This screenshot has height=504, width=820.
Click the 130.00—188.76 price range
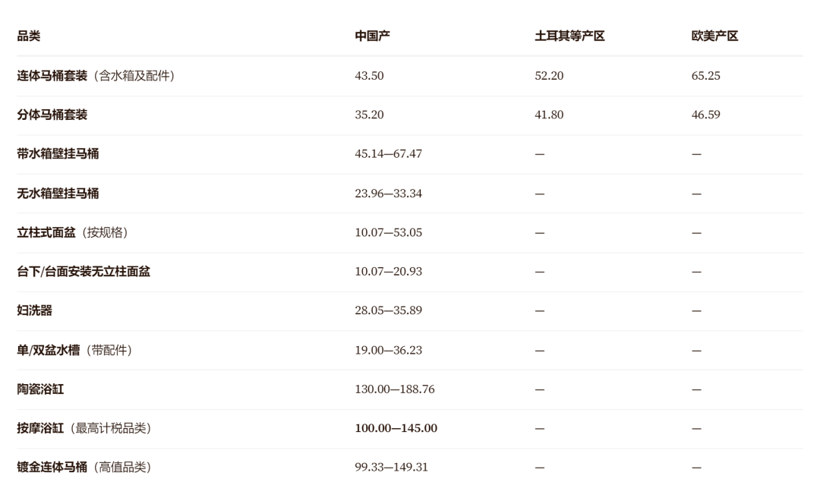pyautogui.click(x=394, y=389)
